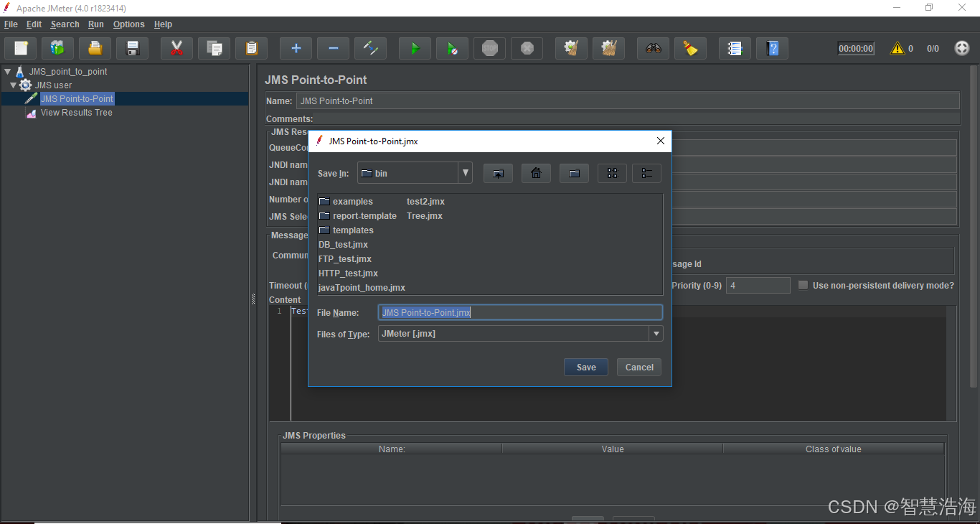This screenshot has width=980, height=524.
Task: Click the Class of value column header
Action: 834,449
